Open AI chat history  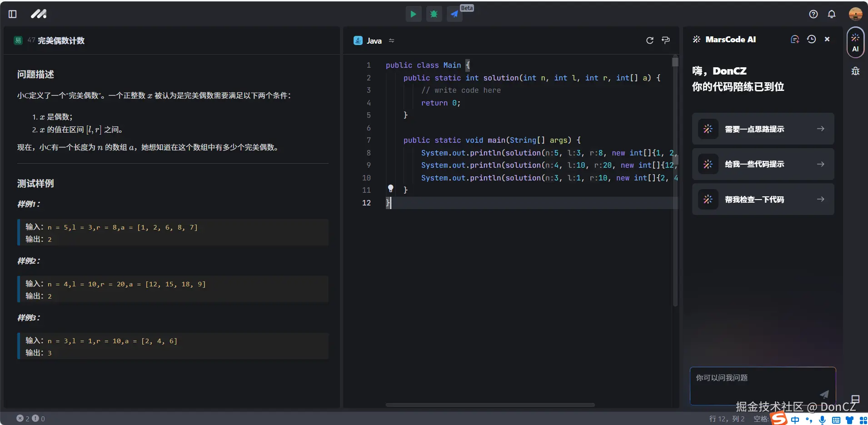(811, 40)
